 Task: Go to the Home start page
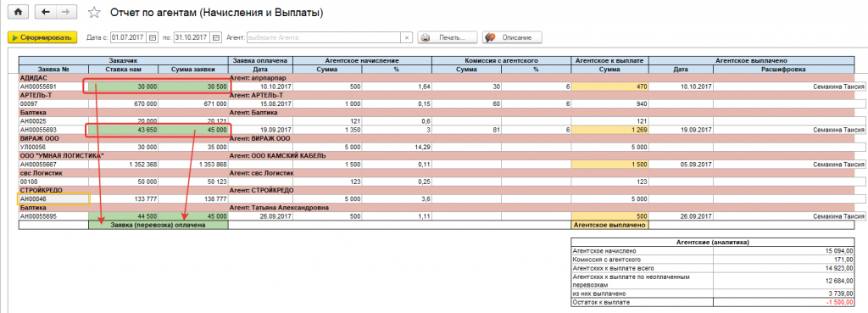pos(18,12)
